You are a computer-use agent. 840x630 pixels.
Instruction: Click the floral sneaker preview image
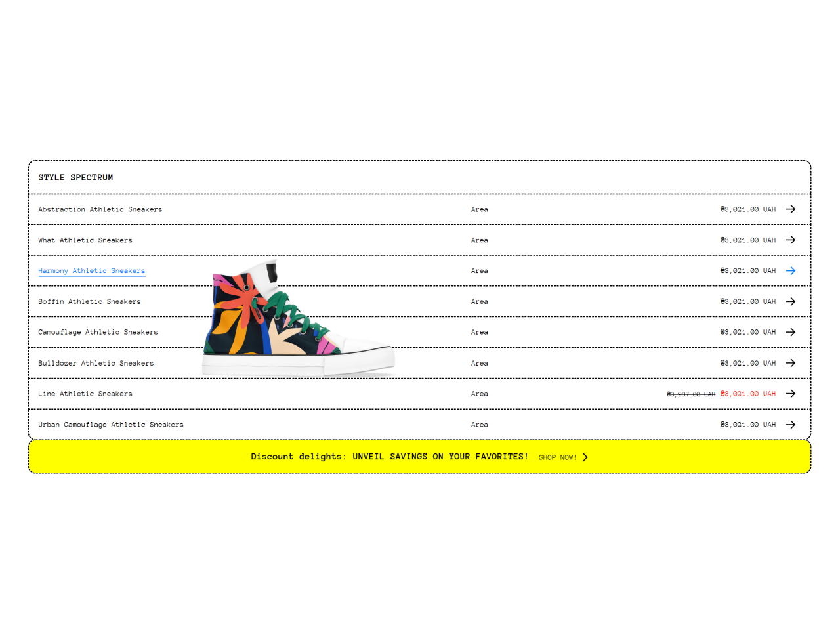click(299, 318)
